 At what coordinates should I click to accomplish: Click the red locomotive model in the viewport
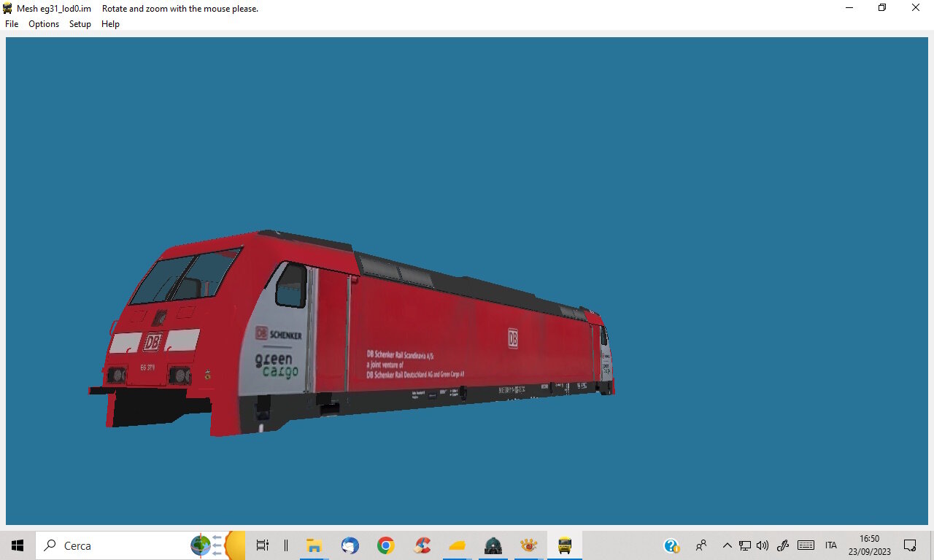tap(352, 333)
